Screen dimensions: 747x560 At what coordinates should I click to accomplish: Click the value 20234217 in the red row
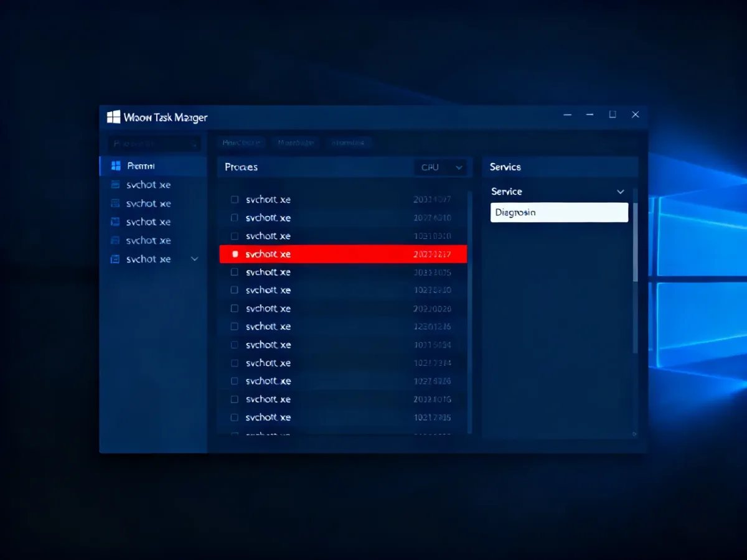pos(432,254)
